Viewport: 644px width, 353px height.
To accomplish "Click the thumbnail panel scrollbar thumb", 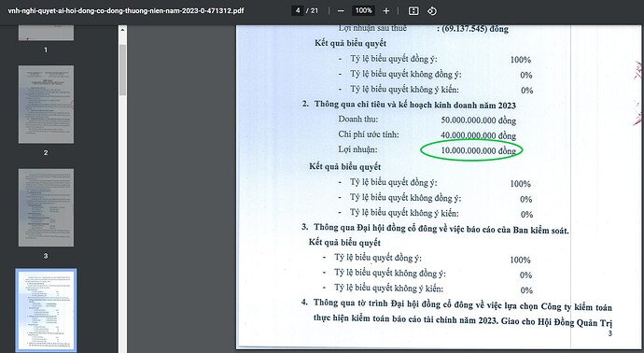I will pyautogui.click(x=122, y=70).
